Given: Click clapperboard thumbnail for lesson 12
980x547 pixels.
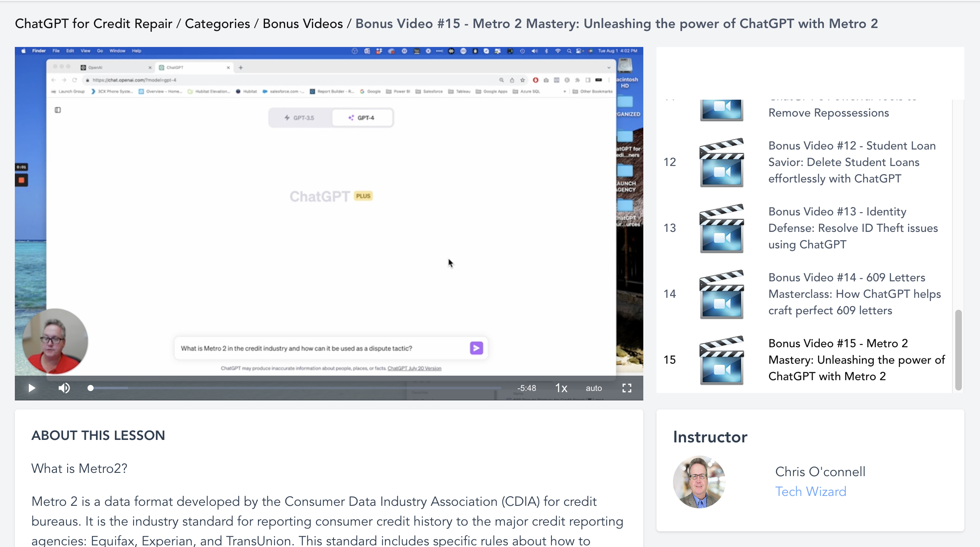Looking at the screenshot, I should (722, 162).
